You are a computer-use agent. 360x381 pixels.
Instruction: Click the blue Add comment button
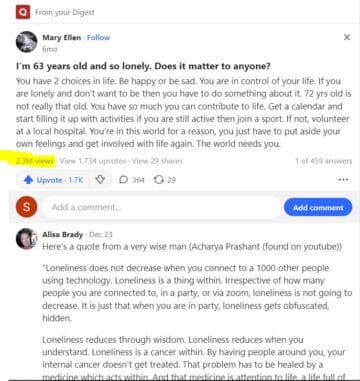click(x=318, y=207)
